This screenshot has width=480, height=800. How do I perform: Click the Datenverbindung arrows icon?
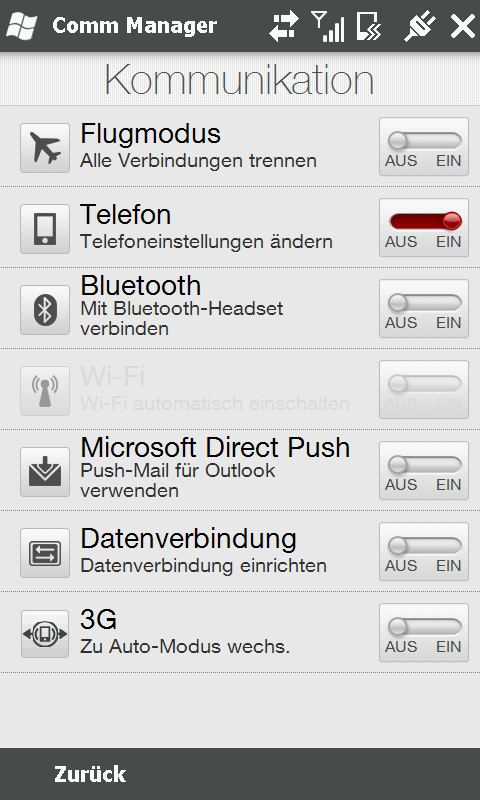[45, 553]
